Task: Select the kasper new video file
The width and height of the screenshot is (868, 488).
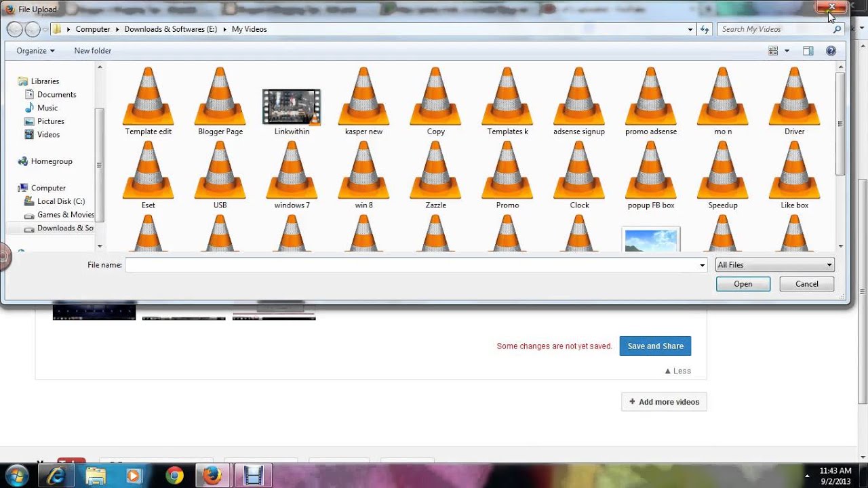Action: 363,102
